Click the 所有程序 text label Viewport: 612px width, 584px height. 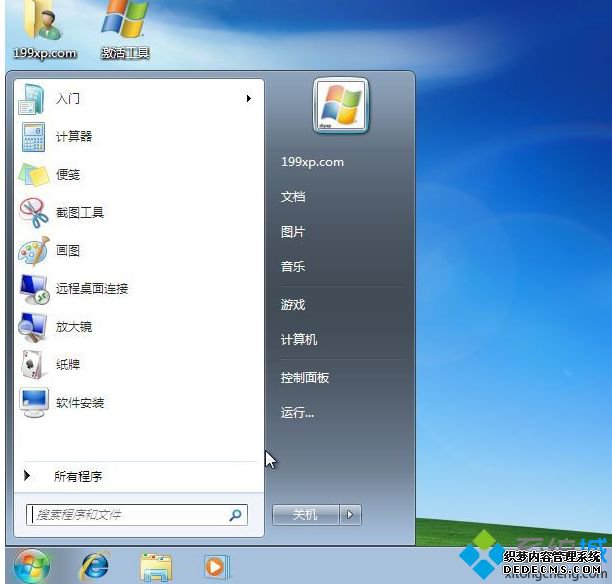[78, 476]
